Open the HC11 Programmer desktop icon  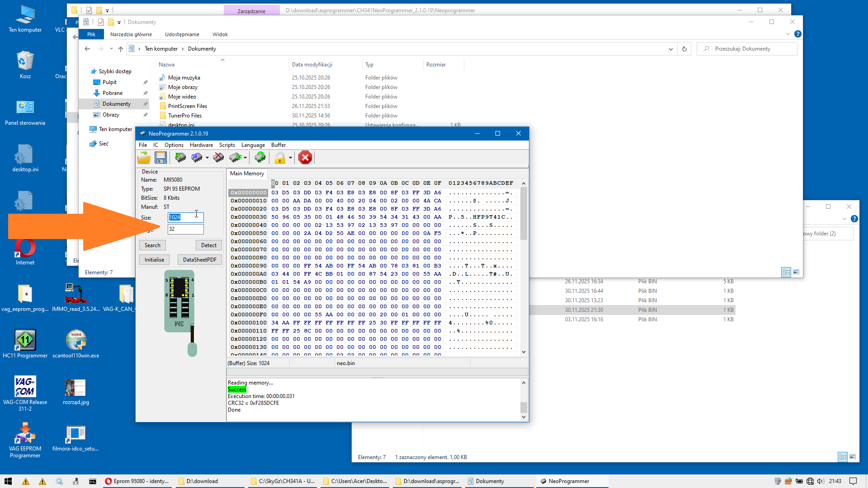25,344
